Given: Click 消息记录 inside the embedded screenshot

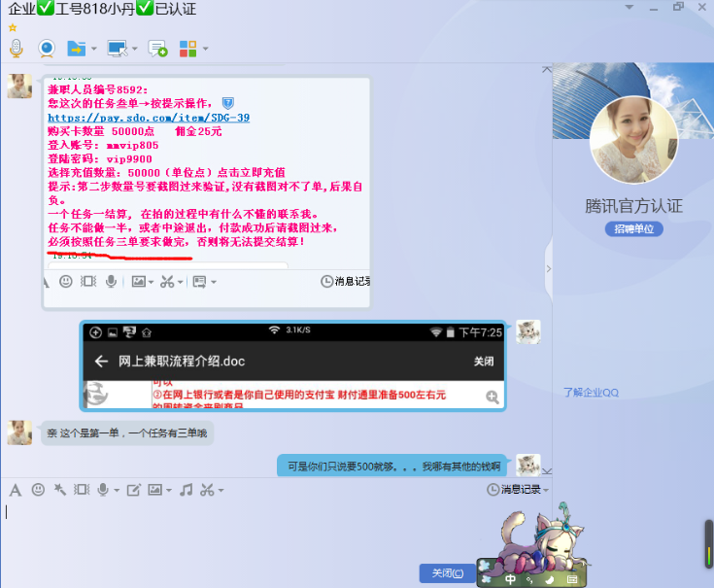Looking at the screenshot, I should click(x=346, y=282).
